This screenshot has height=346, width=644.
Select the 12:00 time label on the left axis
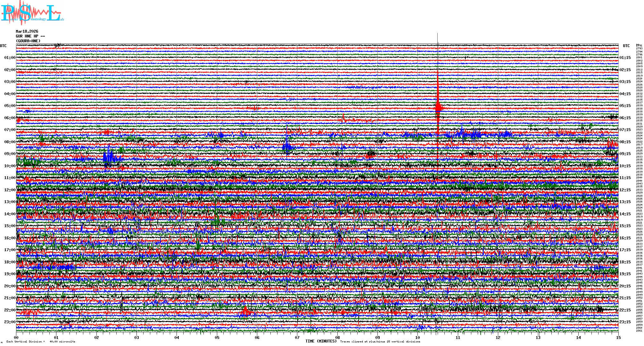coord(10,190)
